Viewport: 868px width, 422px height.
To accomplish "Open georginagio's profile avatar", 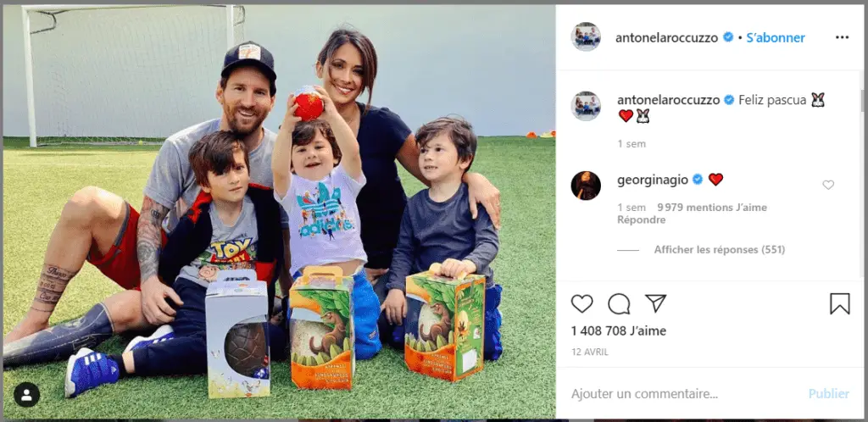I will [586, 186].
